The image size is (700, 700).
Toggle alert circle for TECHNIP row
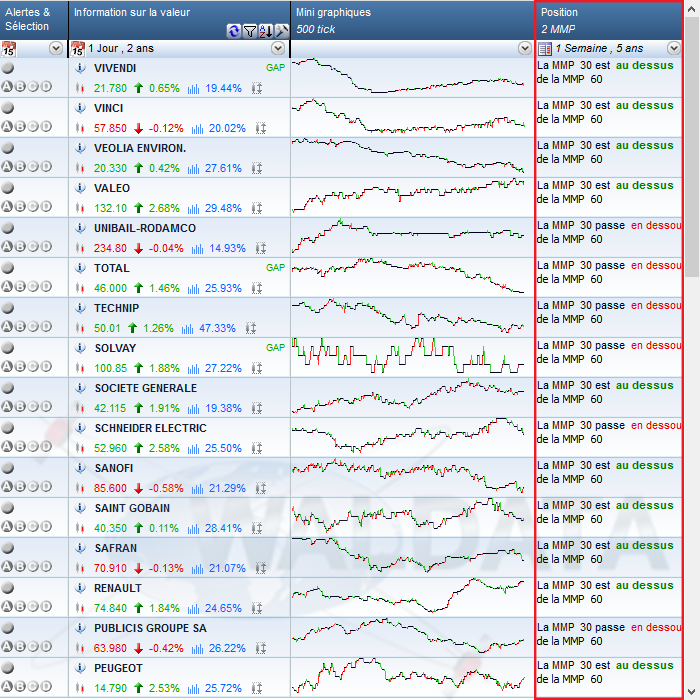point(8,308)
